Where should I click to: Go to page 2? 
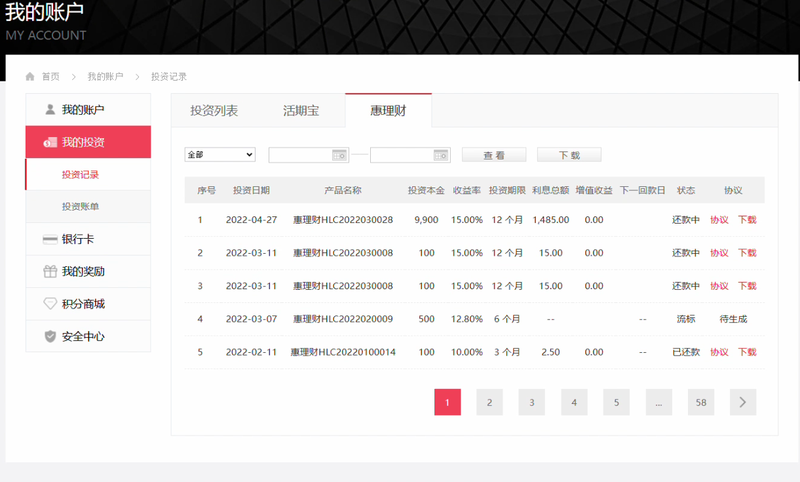(490, 402)
